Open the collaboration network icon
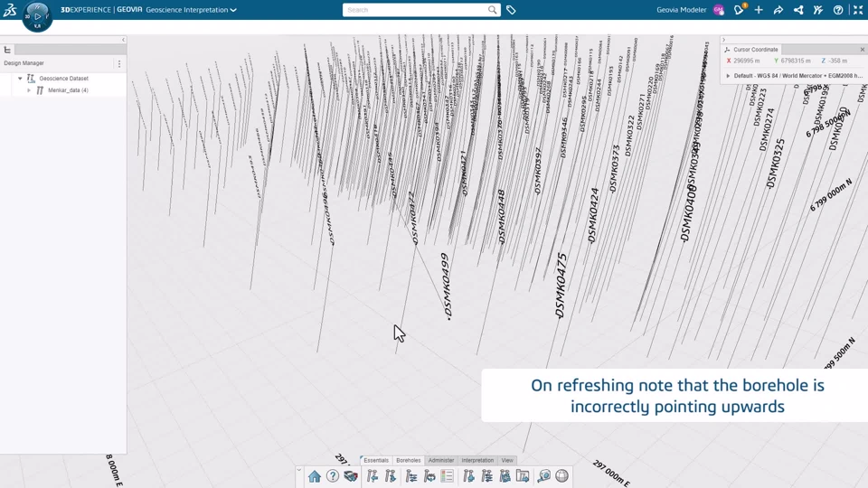868x488 pixels. tap(798, 10)
